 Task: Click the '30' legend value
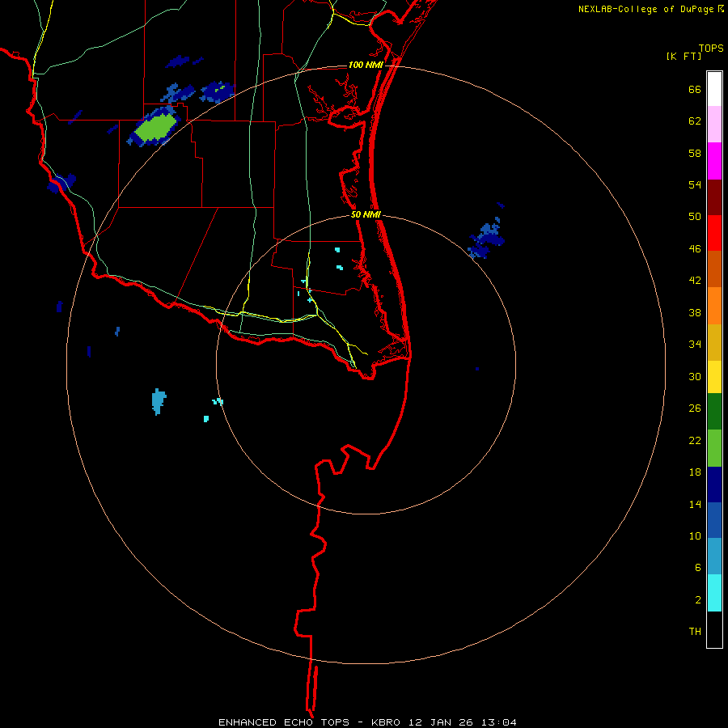pyautogui.click(x=695, y=376)
